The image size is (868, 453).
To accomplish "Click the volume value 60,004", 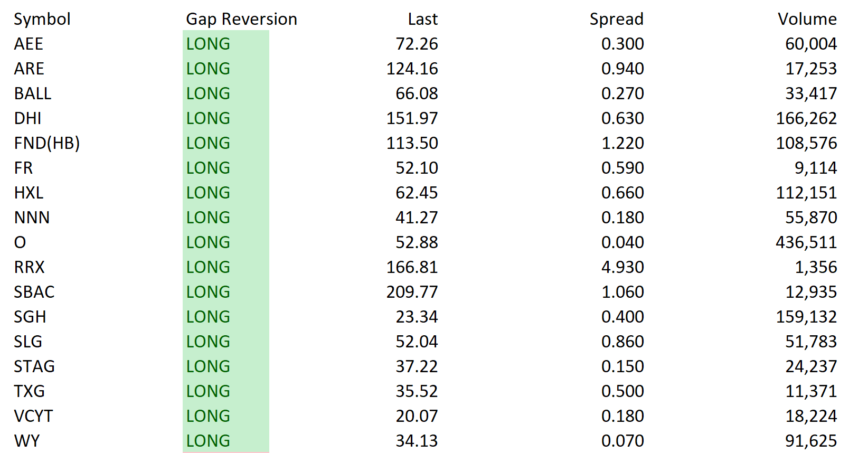I will [811, 44].
